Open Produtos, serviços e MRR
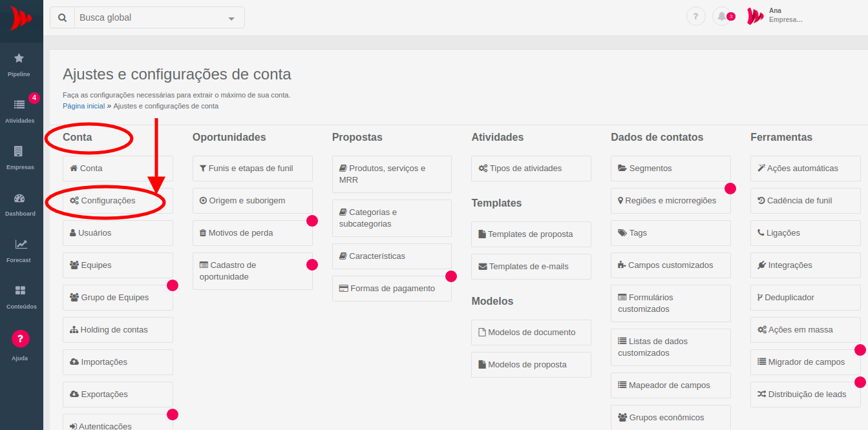This screenshot has width=868, height=430. (x=392, y=174)
